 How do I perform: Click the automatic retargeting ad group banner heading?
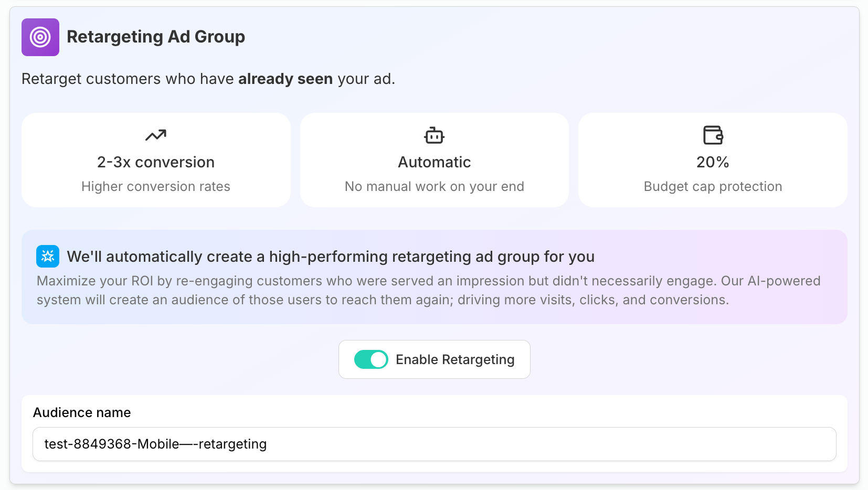tap(331, 257)
